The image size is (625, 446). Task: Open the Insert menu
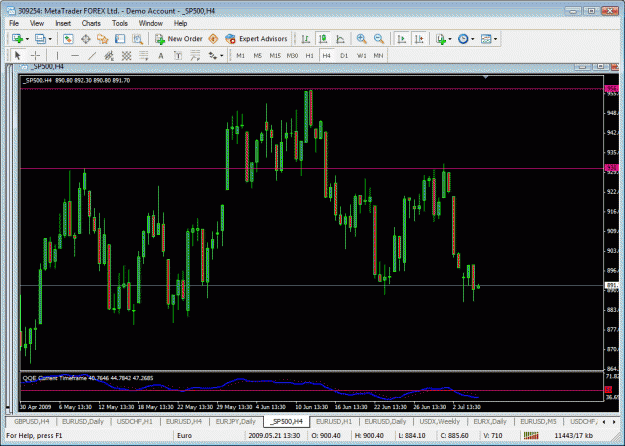coord(63,23)
